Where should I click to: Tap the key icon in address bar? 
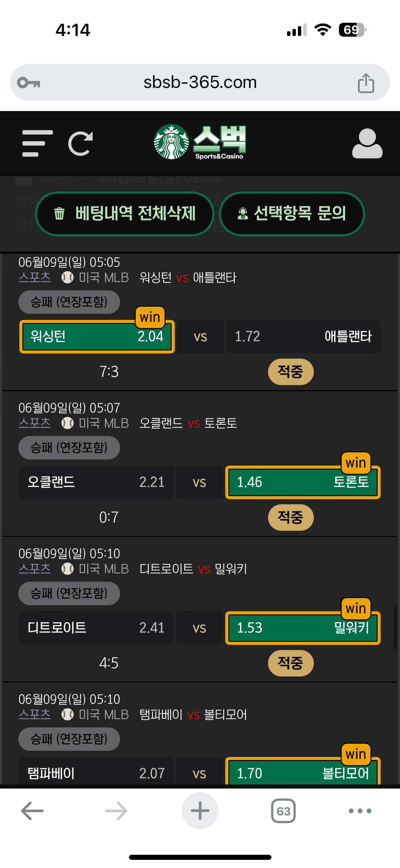tap(29, 83)
